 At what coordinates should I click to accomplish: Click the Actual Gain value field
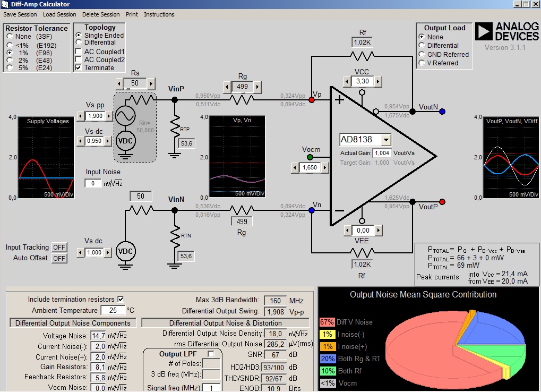382,153
